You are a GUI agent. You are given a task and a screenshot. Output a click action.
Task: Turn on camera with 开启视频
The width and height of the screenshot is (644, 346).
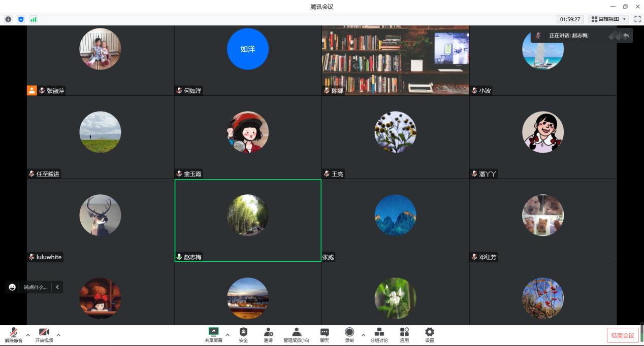[44, 335]
